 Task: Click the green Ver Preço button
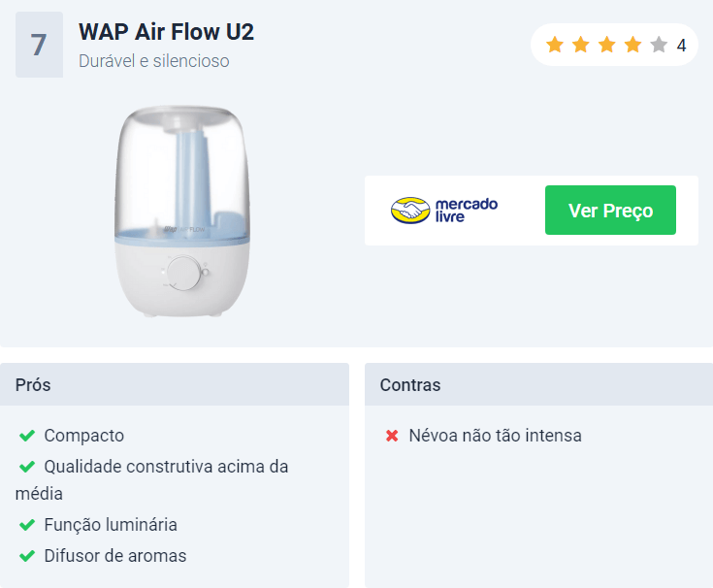click(610, 211)
